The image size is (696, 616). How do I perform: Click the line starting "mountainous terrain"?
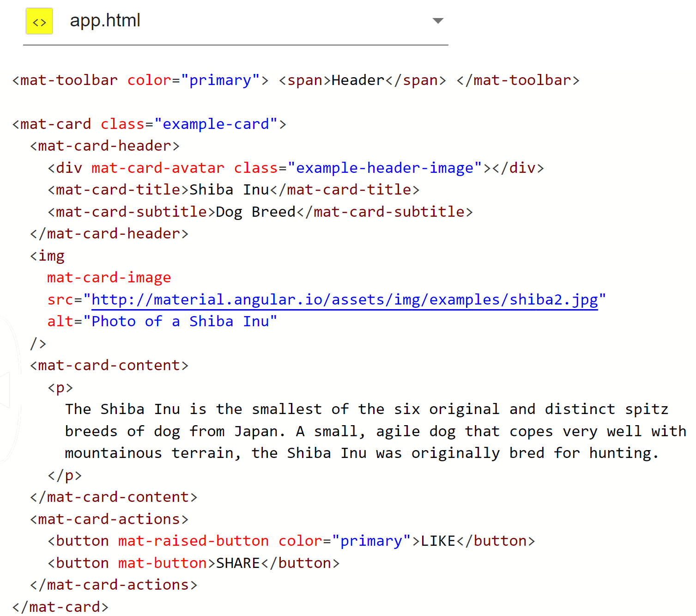362,453
